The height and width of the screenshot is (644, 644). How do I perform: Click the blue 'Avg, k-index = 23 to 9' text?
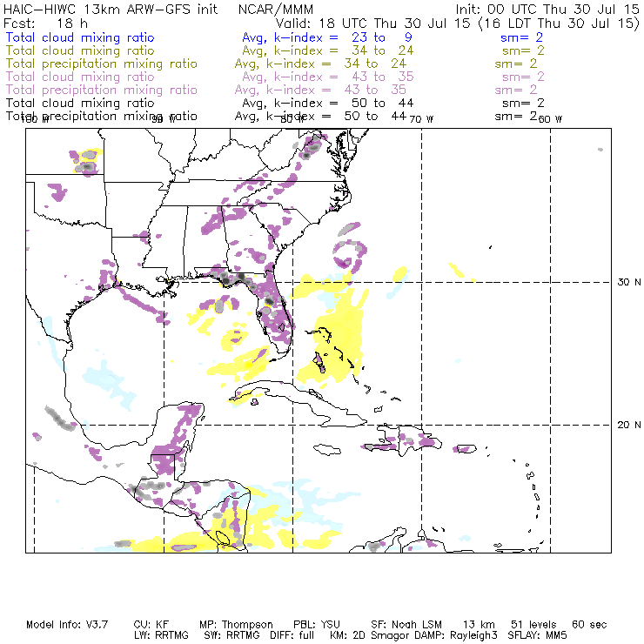pos(327,37)
